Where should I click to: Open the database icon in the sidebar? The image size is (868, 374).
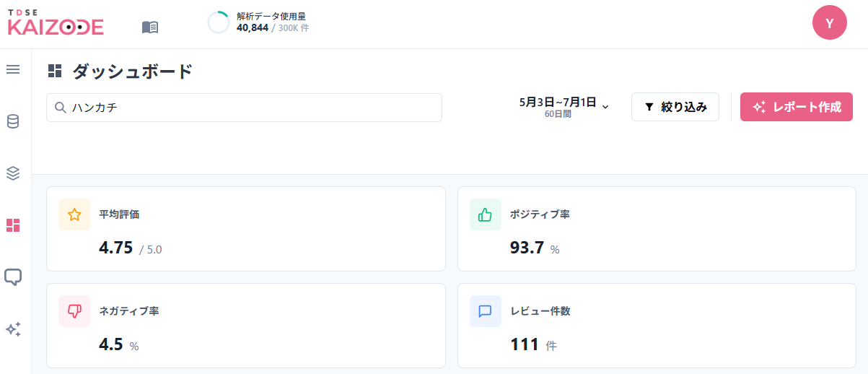pyautogui.click(x=13, y=121)
